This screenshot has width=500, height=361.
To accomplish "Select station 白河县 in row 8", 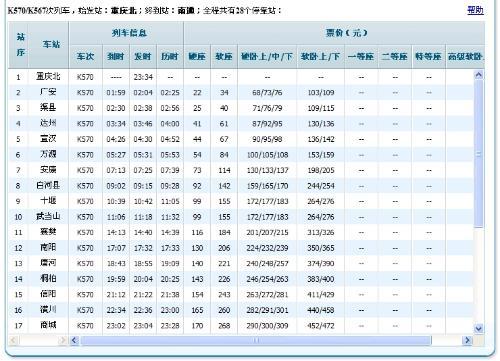I will click(48, 185).
